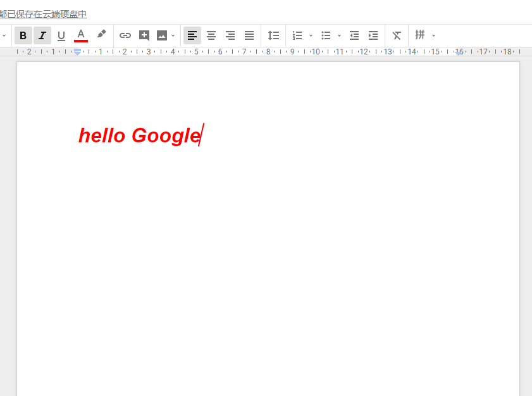This screenshot has height=396, width=532.
Task: Click the saved-to-Drive status link
Action: 43,15
